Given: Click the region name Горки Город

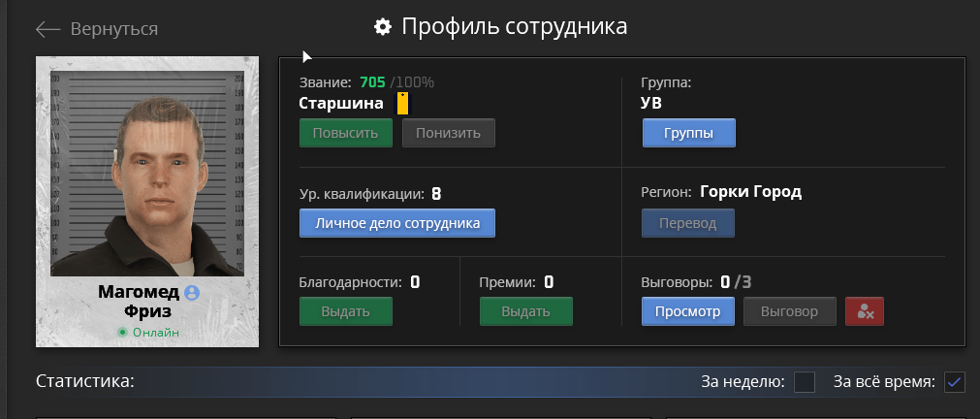Looking at the screenshot, I should click(750, 191).
